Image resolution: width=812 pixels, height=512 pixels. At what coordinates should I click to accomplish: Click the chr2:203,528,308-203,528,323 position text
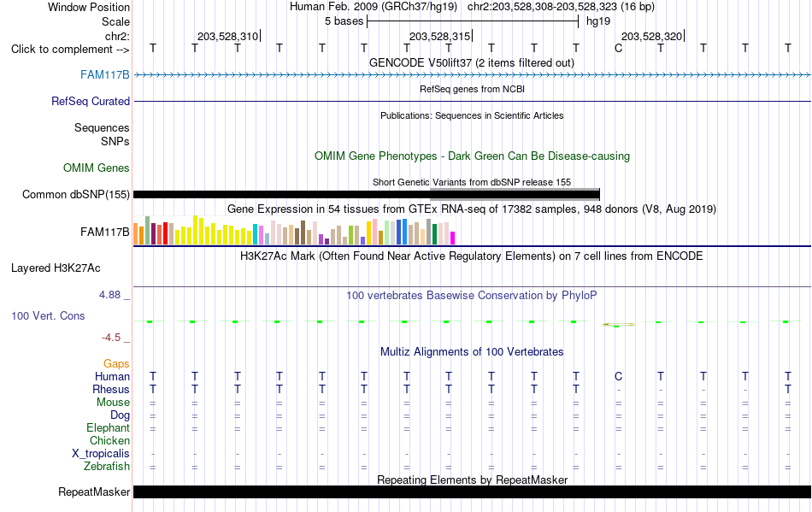point(561,7)
